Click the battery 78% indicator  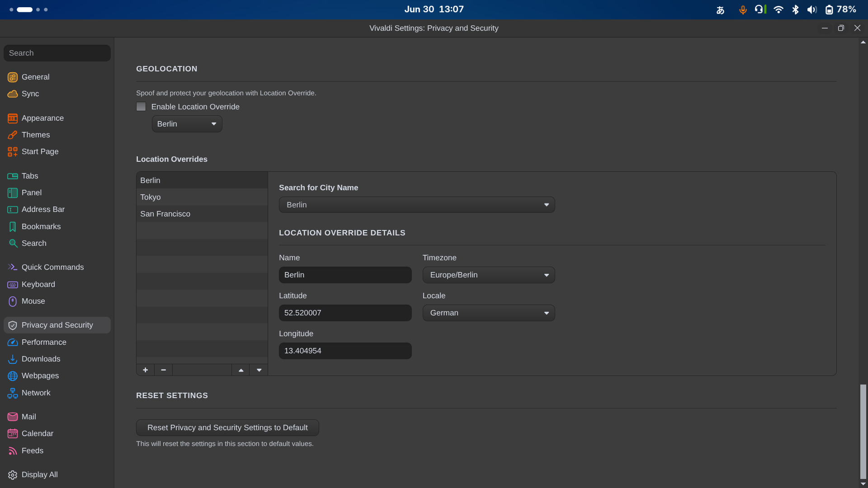click(x=841, y=9)
